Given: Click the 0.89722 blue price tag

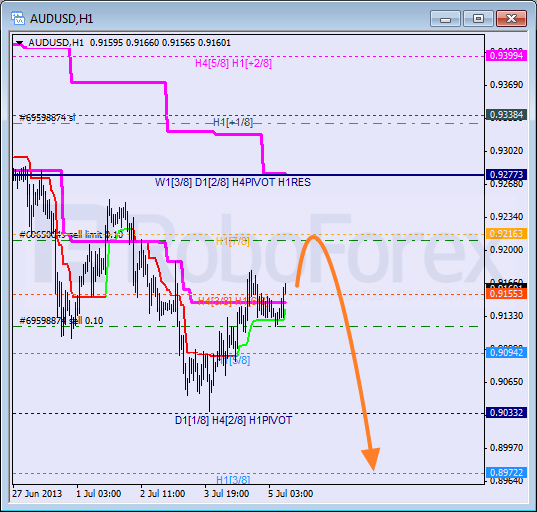Looking at the screenshot, I should point(506,473).
